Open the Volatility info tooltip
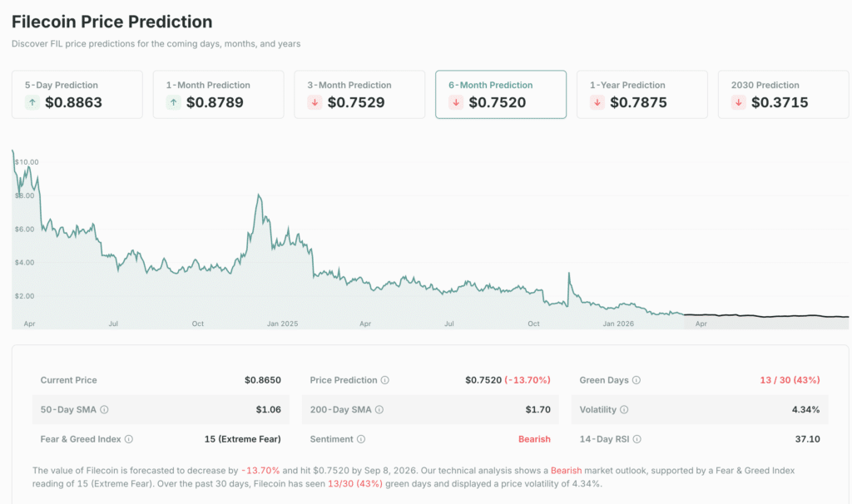Viewport: 852px width, 504px height. [623, 410]
